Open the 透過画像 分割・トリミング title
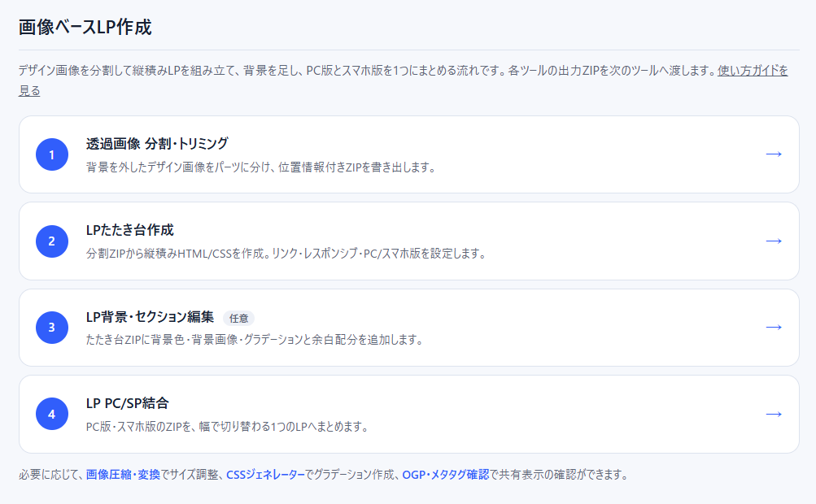Screen dimensions: 816x504 coord(157,144)
